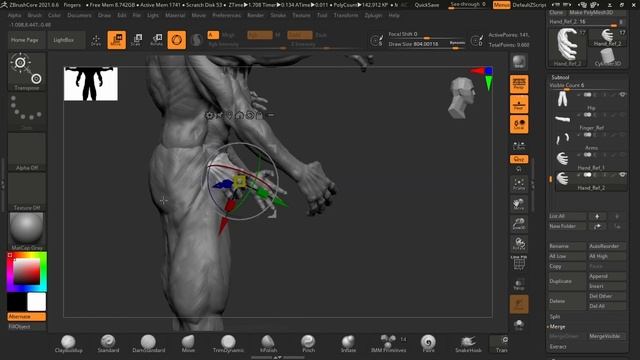
Task: Toggle visibility eye of Hip subtool
Action: coord(622,95)
